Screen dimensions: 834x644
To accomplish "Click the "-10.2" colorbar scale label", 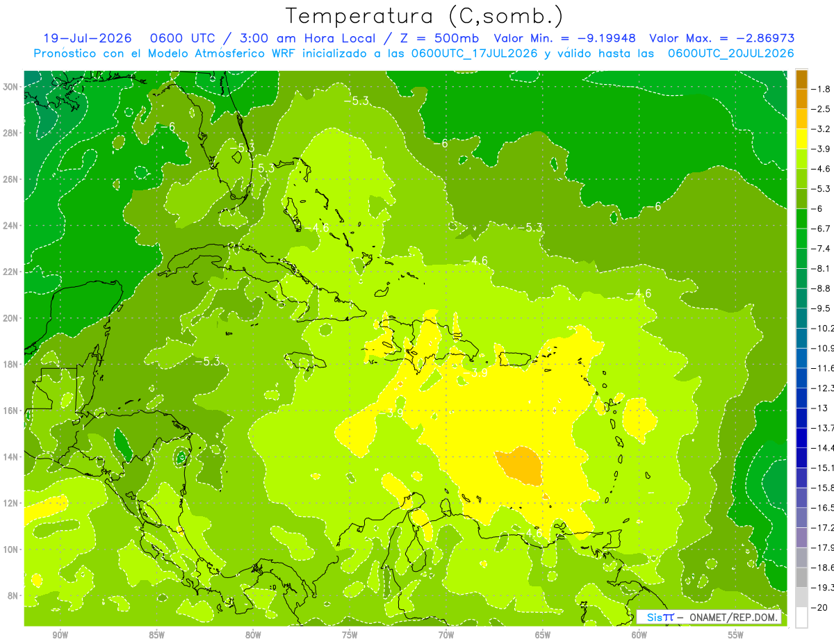I will (823, 329).
